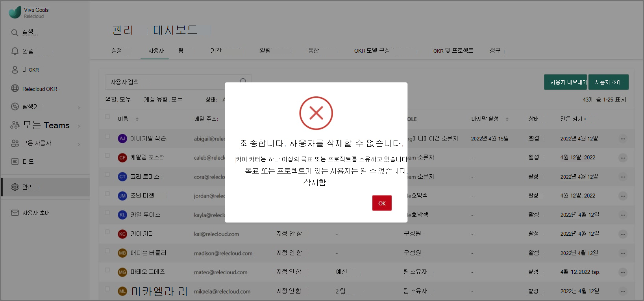Open notifications bell icon
Image resolution: width=644 pixels, height=301 pixels.
point(15,51)
